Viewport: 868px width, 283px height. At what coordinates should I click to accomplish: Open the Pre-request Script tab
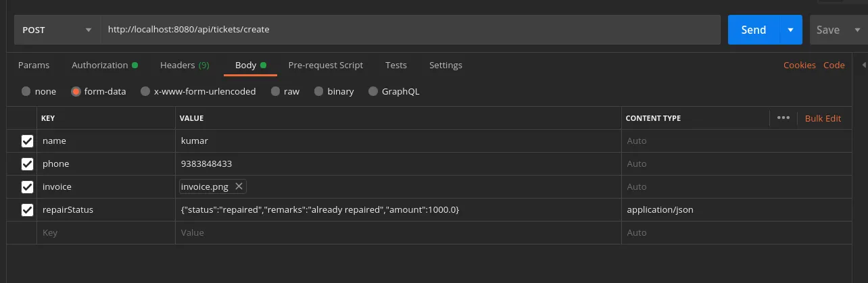[325, 66]
